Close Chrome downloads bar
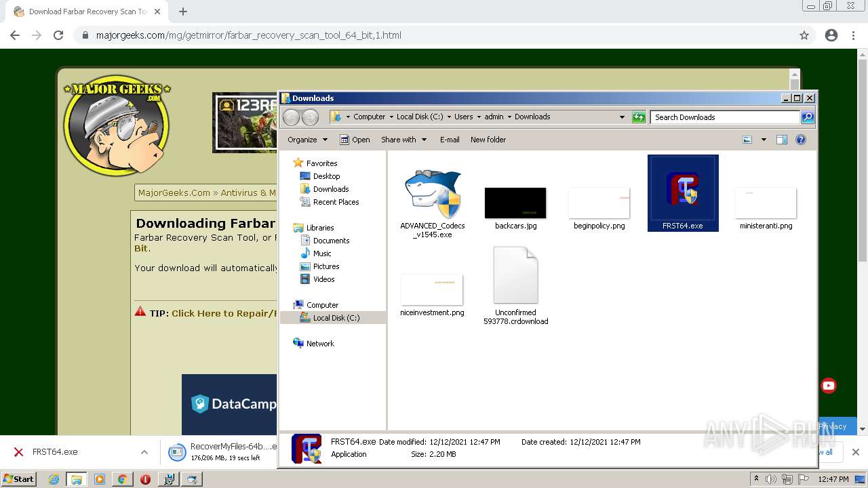The image size is (868, 488). coord(855,452)
